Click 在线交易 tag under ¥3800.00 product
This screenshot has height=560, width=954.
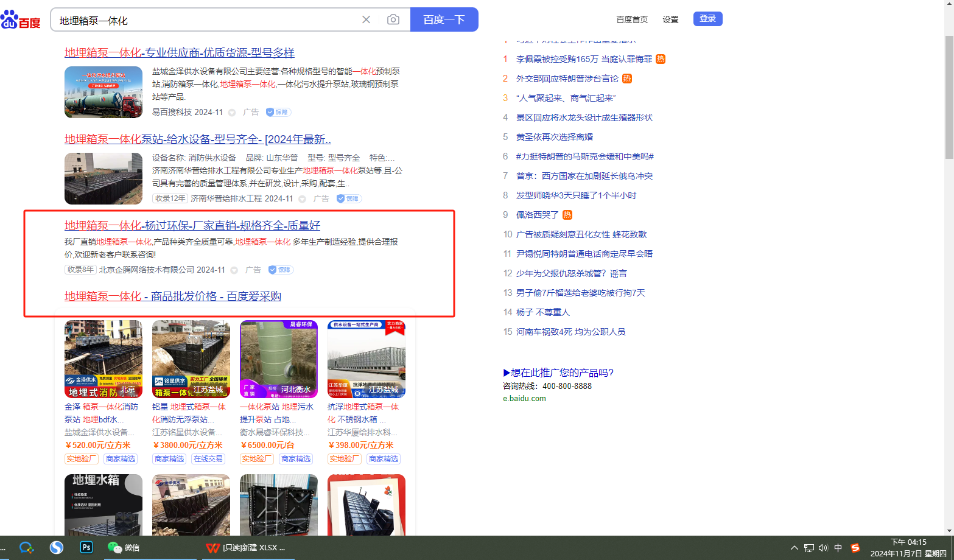click(208, 459)
